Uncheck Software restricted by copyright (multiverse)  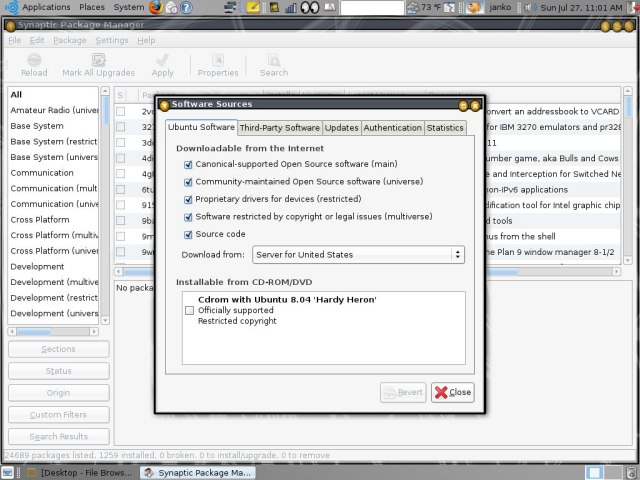point(188,217)
